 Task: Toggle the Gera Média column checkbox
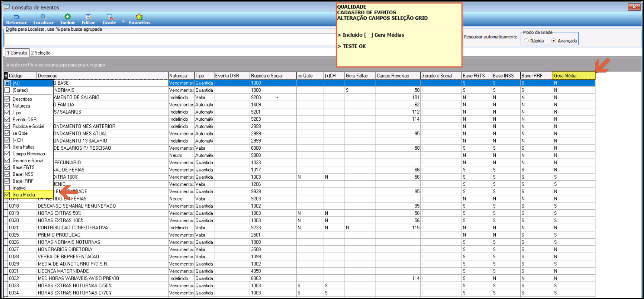pyautogui.click(x=7, y=195)
